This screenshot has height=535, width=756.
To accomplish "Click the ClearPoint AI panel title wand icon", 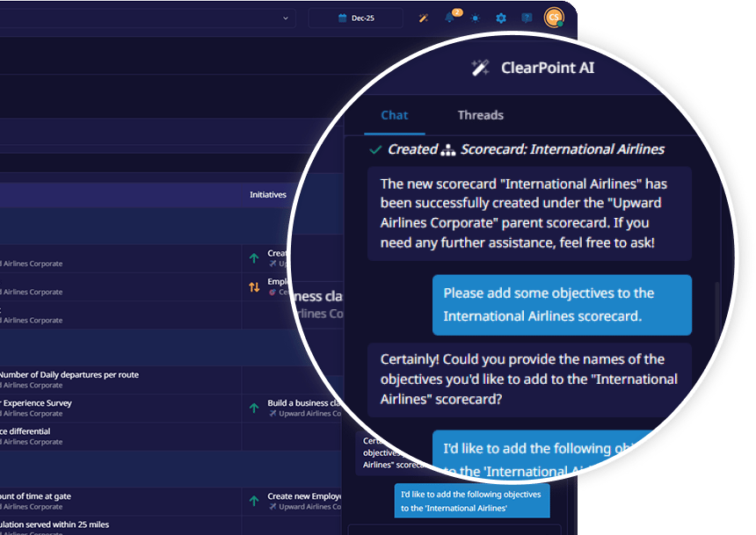I will (x=480, y=68).
